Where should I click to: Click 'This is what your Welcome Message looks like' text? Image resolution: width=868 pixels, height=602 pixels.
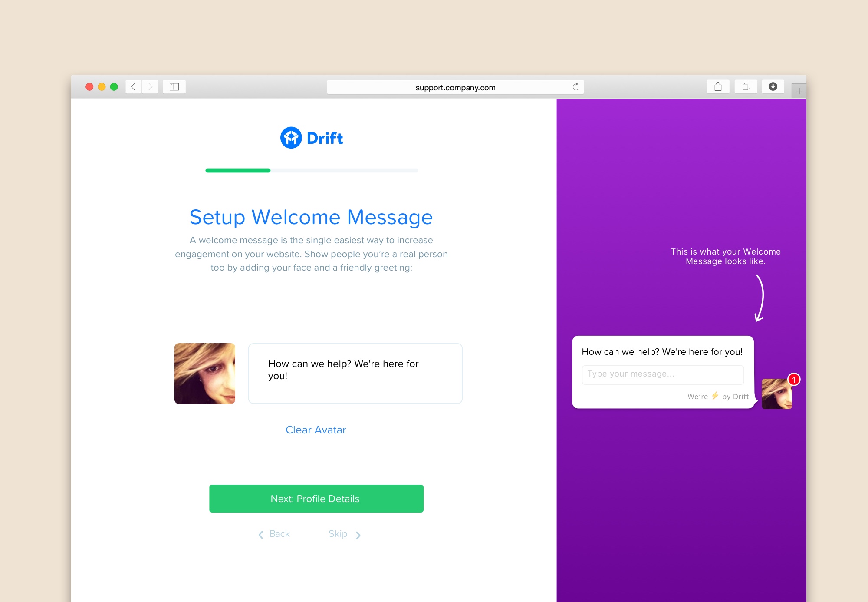[x=726, y=256]
